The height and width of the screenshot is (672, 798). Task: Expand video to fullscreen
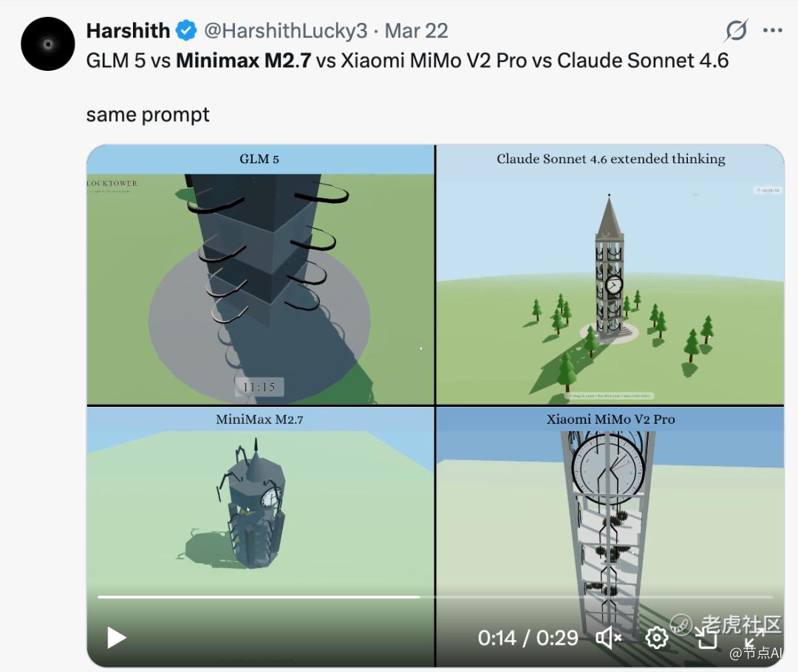(754, 637)
